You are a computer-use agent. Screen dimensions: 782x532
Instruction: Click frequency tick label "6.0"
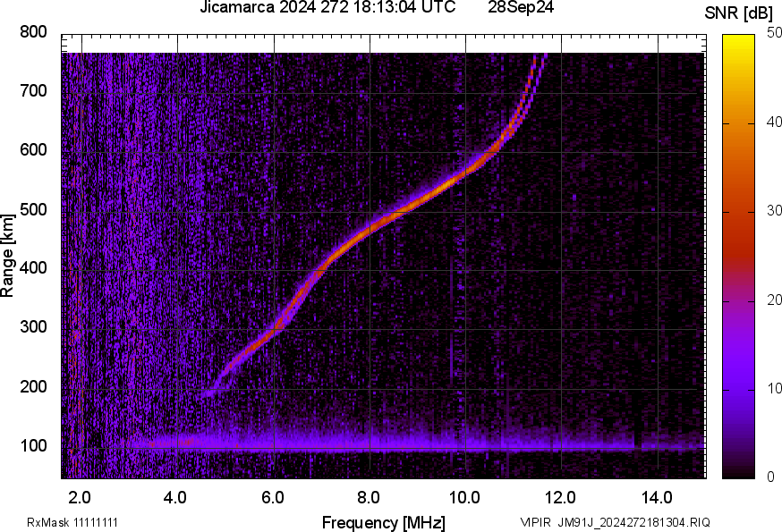pyautogui.click(x=272, y=498)
